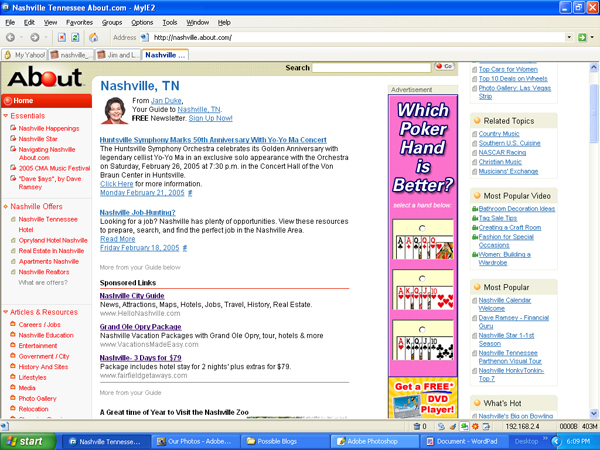Viewport: 600px width, 450px height.
Task: Click the permalink # after Monday February 21, 2005
Action: point(190,193)
